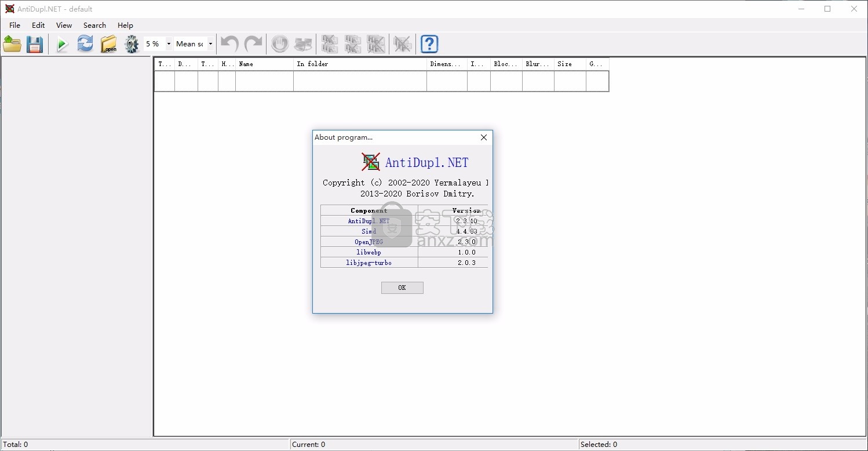Image resolution: width=868 pixels, height=451 pixels.
Task: Click the grey stop-hand icon in toolbar
Action: tap(280, 44)
